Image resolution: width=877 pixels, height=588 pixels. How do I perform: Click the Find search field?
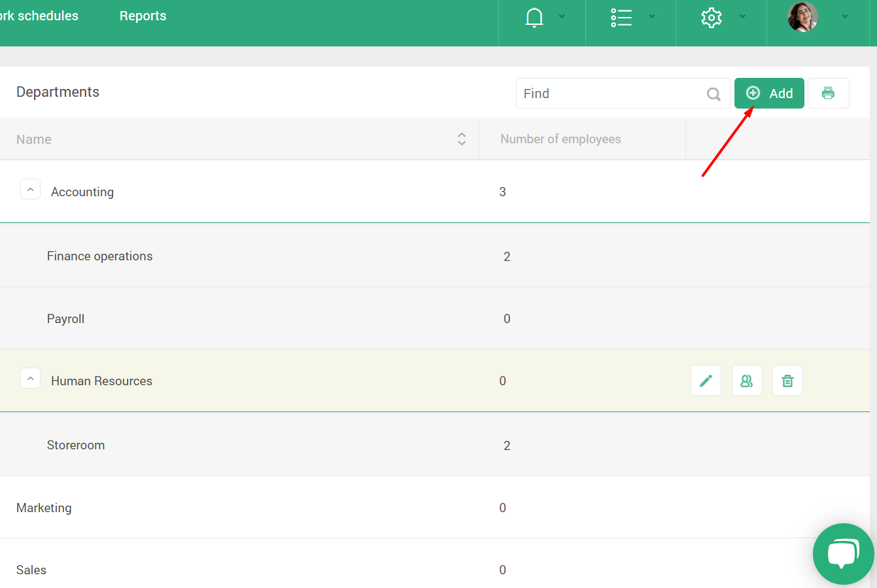[x=623, y=94]
